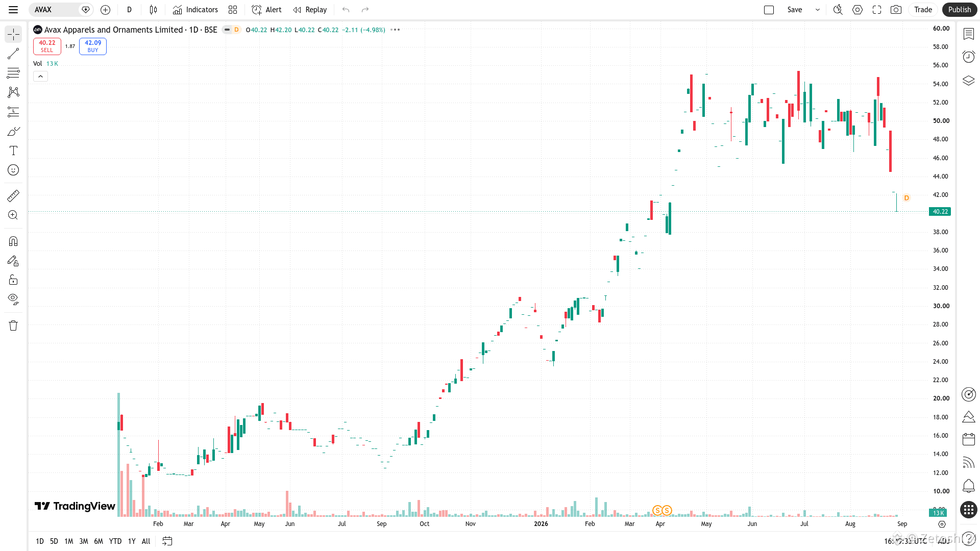The height and width of the screenshot is (551, 980).
Task: Create an Alert
Action: (266, 10)
